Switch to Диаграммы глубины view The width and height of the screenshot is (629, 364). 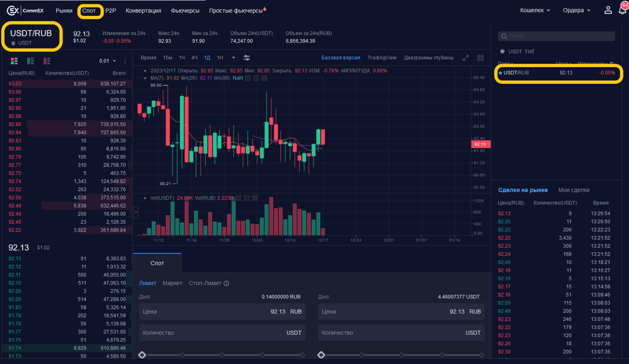429,58
